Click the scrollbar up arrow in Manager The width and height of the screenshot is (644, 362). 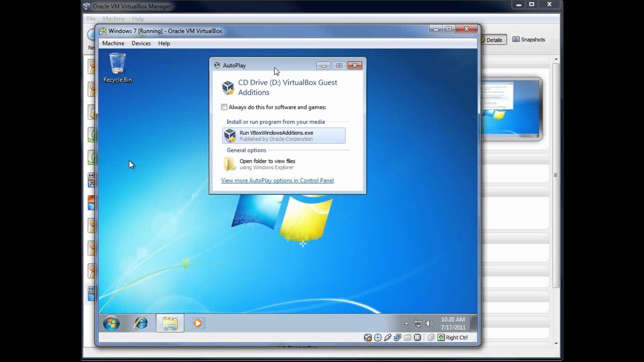click(x=556, y=59)
